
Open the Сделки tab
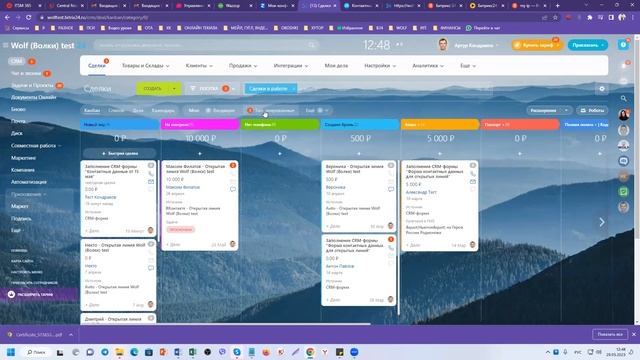97,66
